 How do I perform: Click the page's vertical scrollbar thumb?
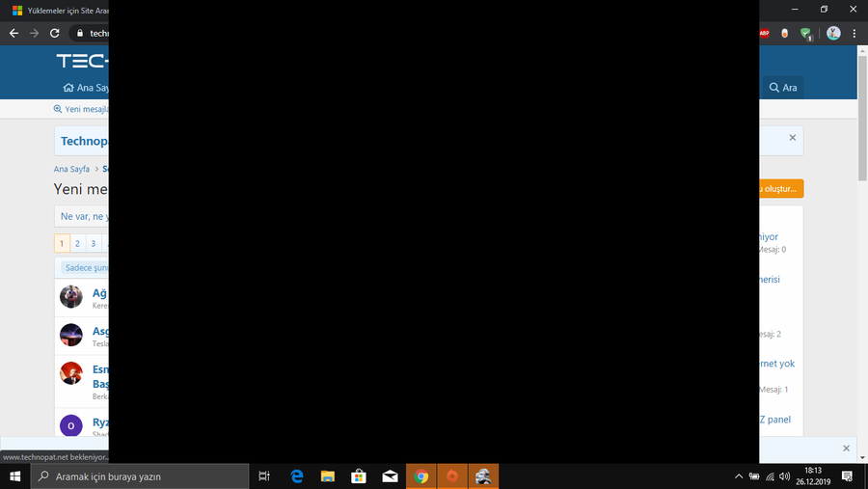862,118
